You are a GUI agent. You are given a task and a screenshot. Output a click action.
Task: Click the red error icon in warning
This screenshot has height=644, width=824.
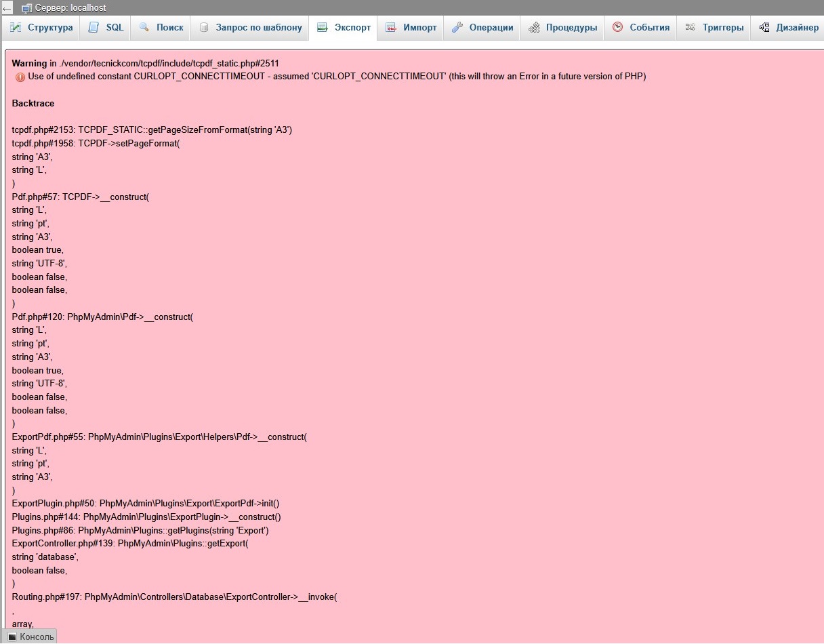[x=20, y=77]
